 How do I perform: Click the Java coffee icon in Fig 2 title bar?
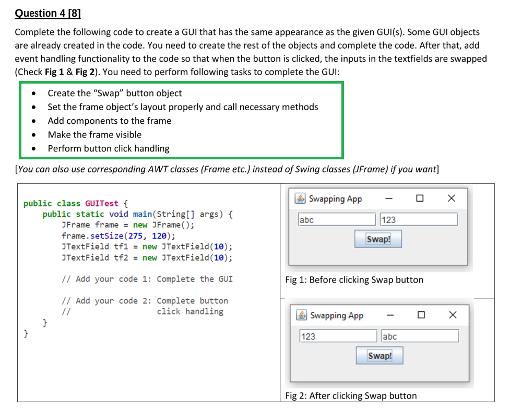tap(301, 315)
